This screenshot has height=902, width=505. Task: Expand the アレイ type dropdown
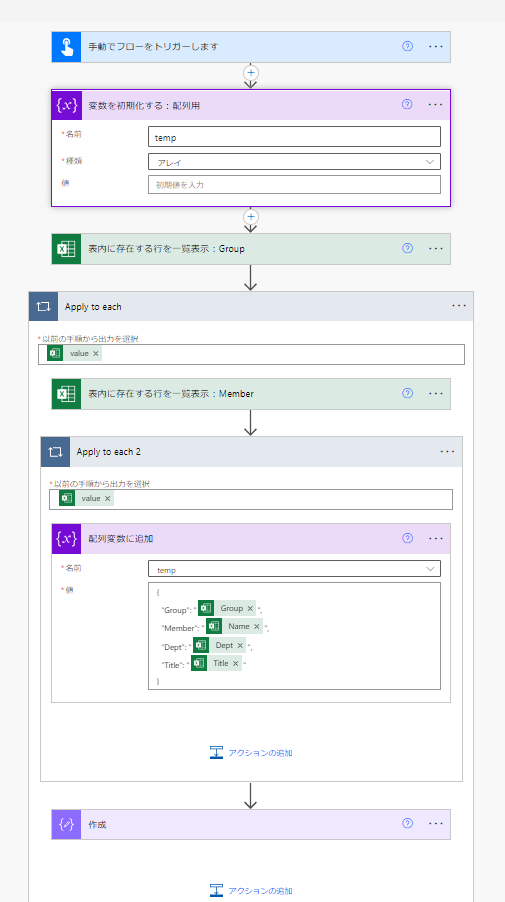pos(294,162)
